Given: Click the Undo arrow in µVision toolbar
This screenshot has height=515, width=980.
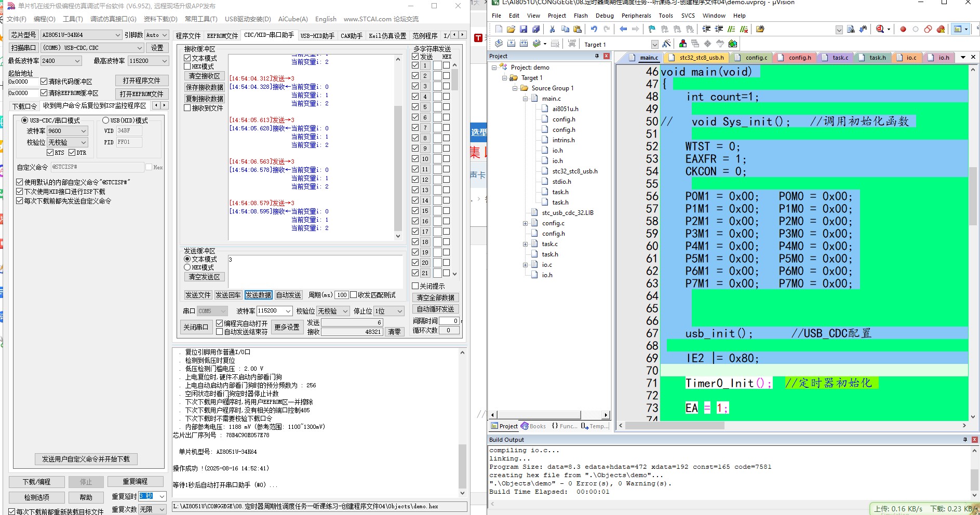Looking at the screenshot, I should (x=594, y=29).
